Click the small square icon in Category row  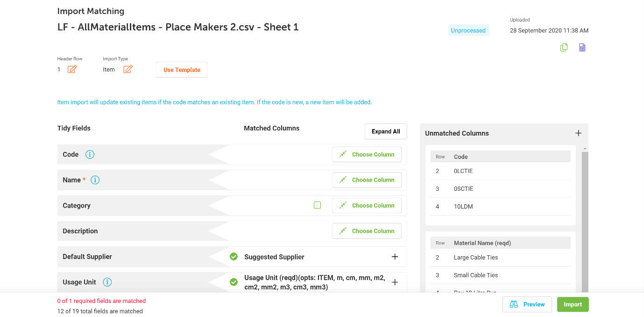click(x=318, y=205)
